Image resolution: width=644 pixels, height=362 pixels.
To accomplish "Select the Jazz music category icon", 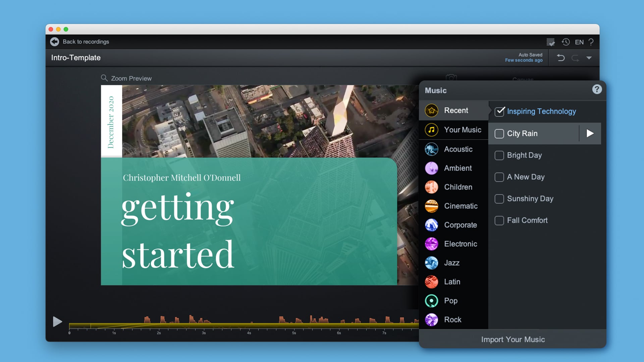I will 432,262.
